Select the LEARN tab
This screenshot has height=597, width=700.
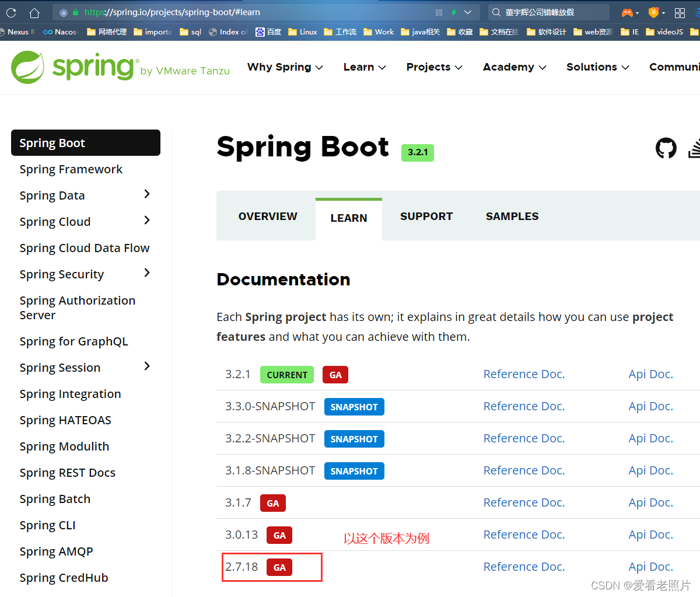pos(349,219)
